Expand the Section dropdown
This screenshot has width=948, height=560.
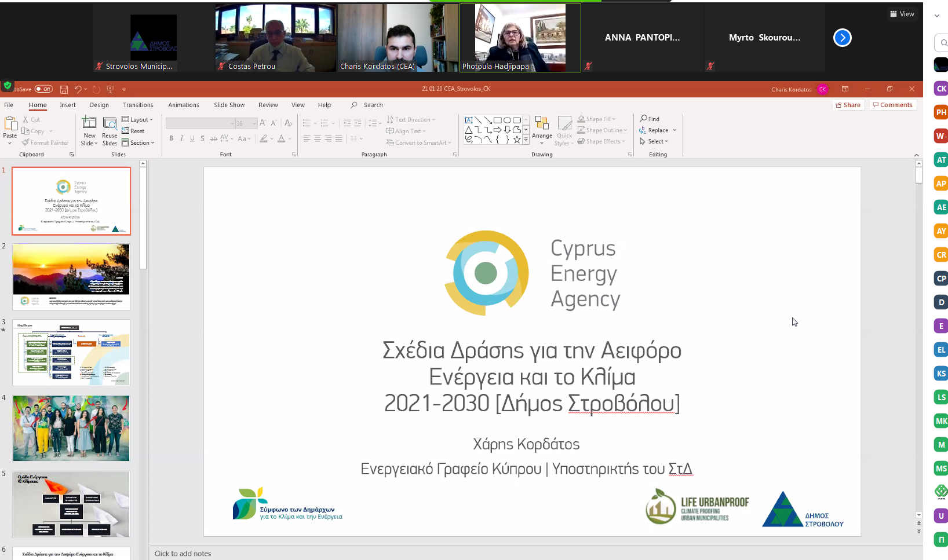tap(138, 142)
